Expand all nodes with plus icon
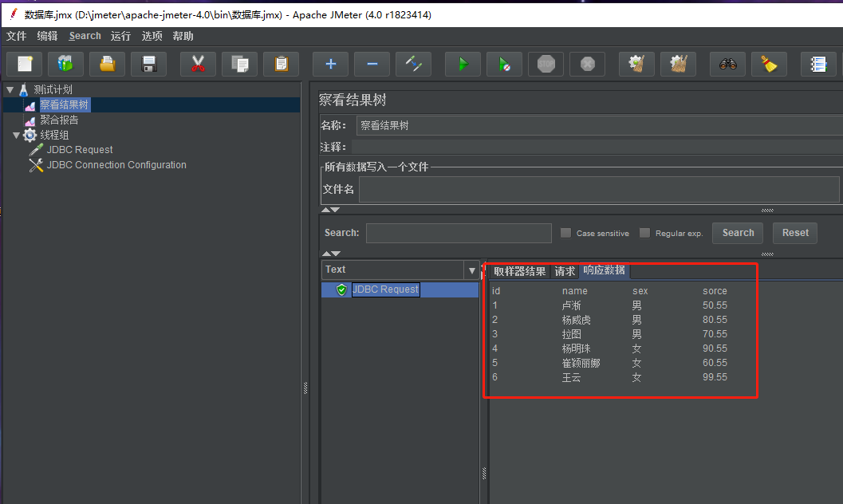The image size is (843, 504). coord(331,64)
